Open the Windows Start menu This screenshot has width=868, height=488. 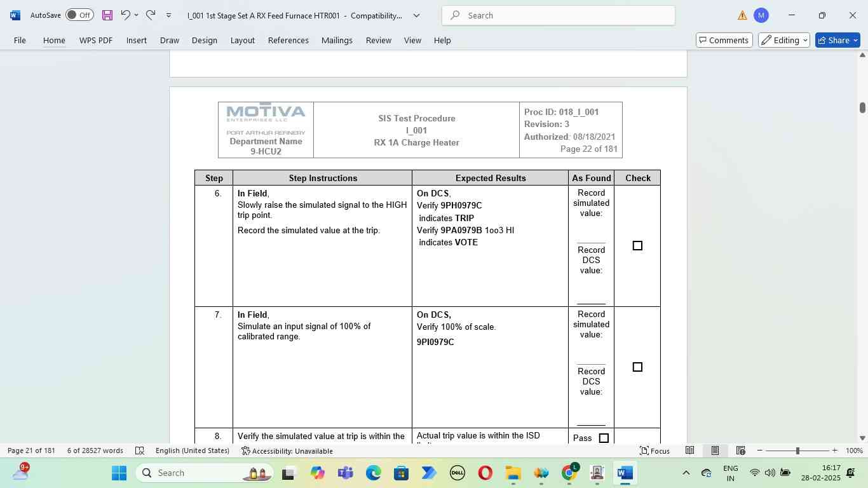119,473
